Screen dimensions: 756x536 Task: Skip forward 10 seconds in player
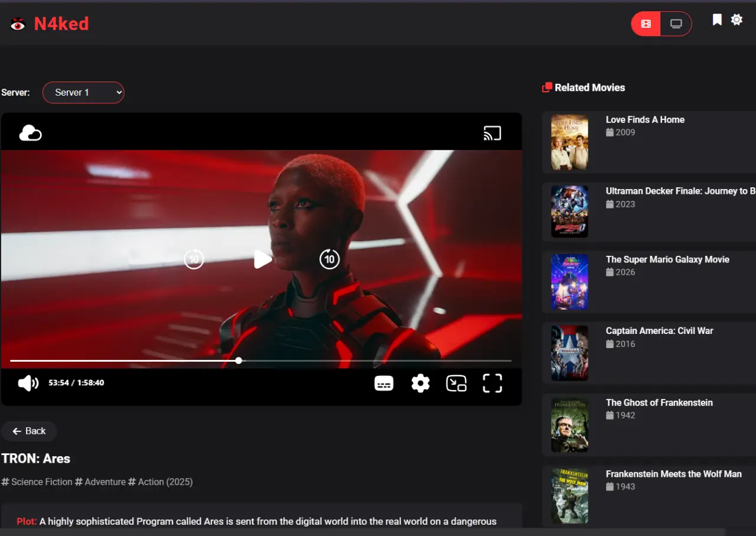pyautogui.click(x=330, y=259)
